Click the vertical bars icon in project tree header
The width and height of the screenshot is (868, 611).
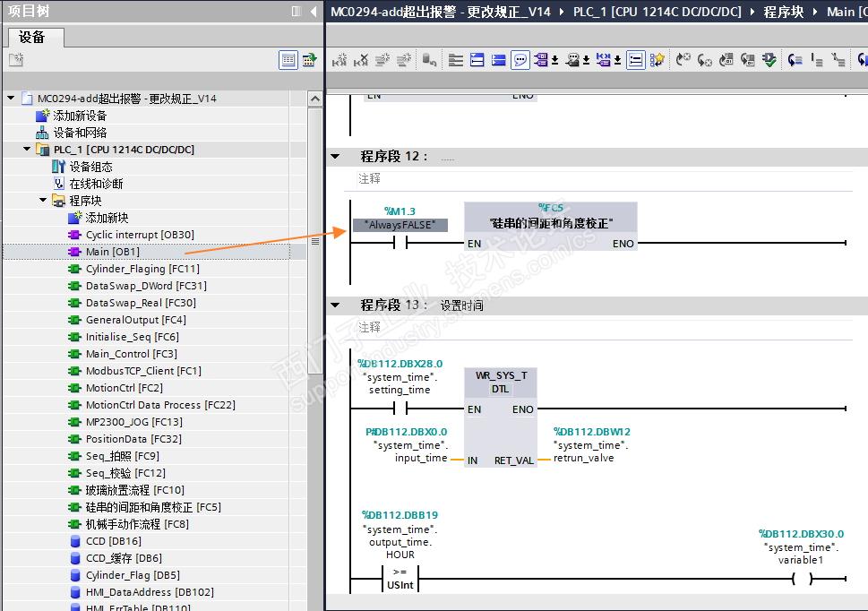tap(296, 11)
